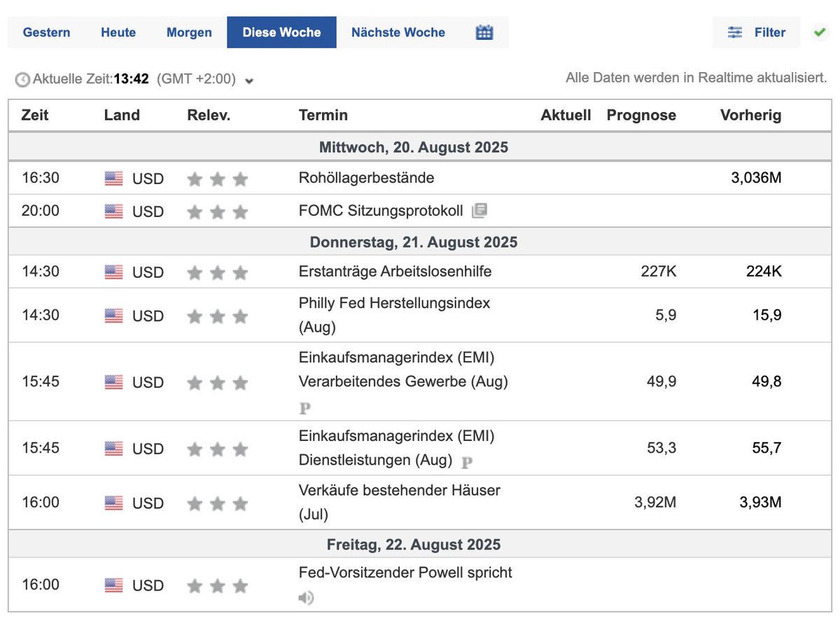Viewport: 840px width, 620px height.
Task: Click the speaker icon under Powell spricht
Action: pyautogui.click(x=306, y=598)
